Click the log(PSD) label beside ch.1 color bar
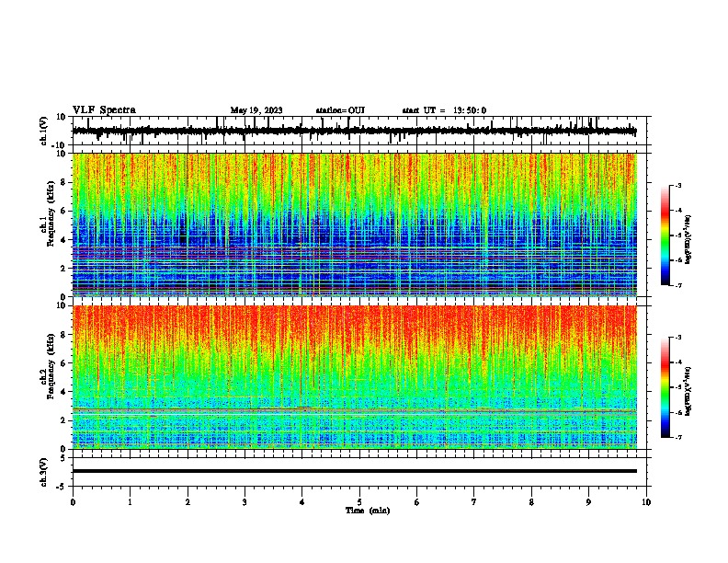This screenshot has height=563, width=728. point(688,240)
